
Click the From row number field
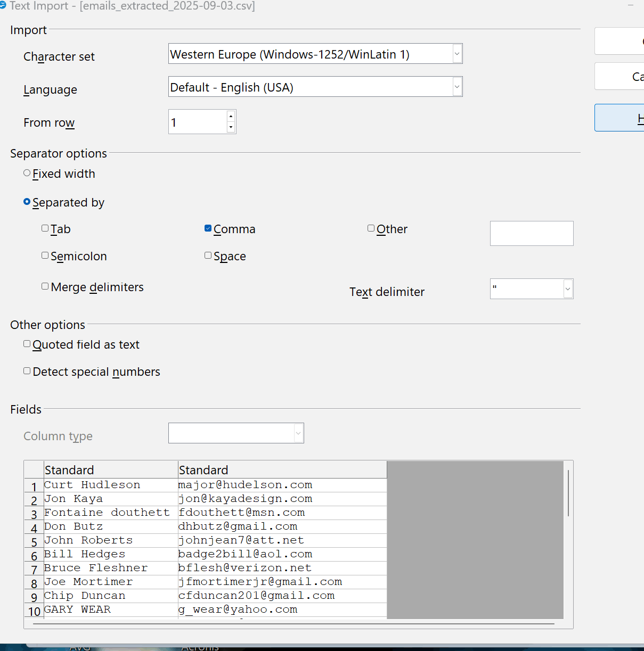[197, 122]
